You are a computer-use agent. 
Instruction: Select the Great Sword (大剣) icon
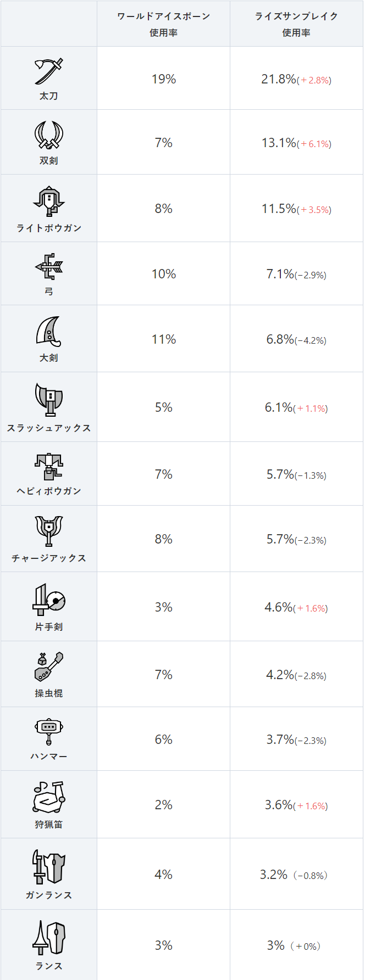click(x=49, y=332)
